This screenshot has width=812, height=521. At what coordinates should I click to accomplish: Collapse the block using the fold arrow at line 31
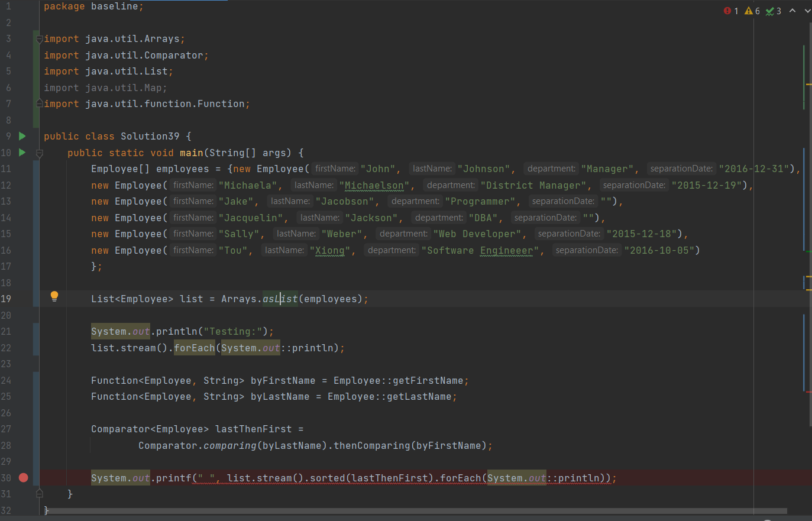(x=39, y=493)
